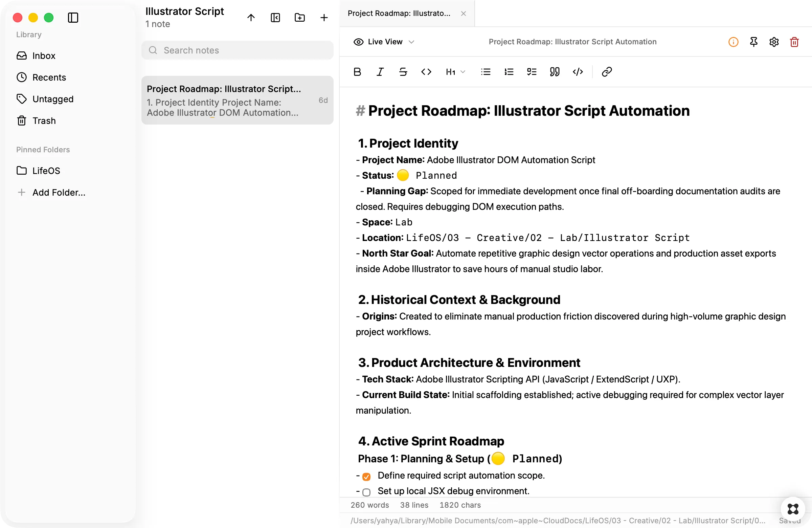Click the '260 words' count
The height and width of the screenshot is (528, 812).
370,505
